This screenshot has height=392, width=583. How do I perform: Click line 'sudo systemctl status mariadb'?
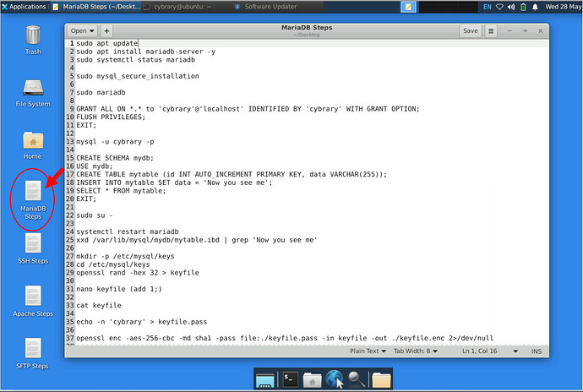(x=136, y=60)
